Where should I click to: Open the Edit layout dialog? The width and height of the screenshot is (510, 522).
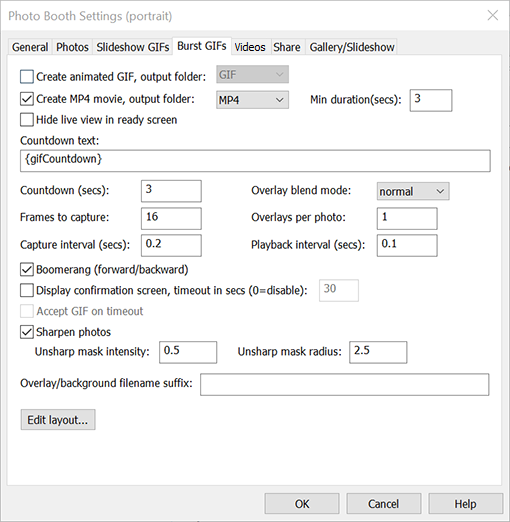58,420
